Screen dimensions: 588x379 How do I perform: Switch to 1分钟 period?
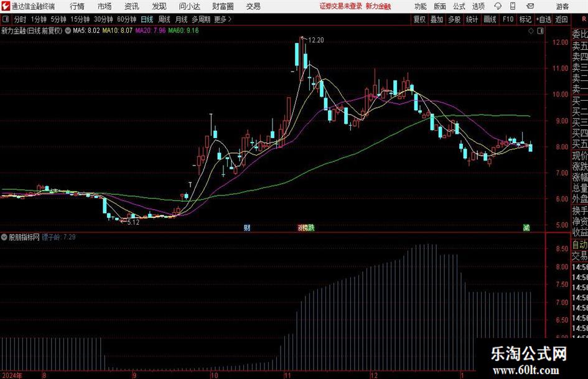click(x=38, y=19)
